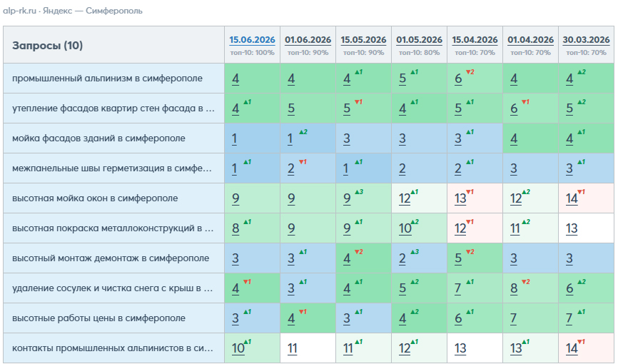Viewport: 618px width, 364px height.
Task: Open position 1 for 'мойка фасадов зданий' on 15.06.2026
Action: [x=235, y=138]
